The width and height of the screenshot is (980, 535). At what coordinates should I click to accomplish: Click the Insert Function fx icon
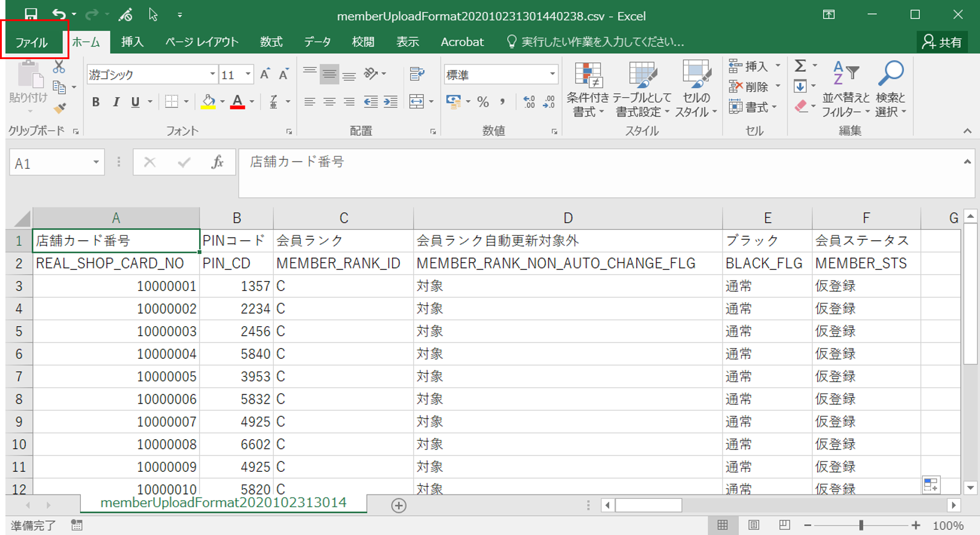[217, 162]
